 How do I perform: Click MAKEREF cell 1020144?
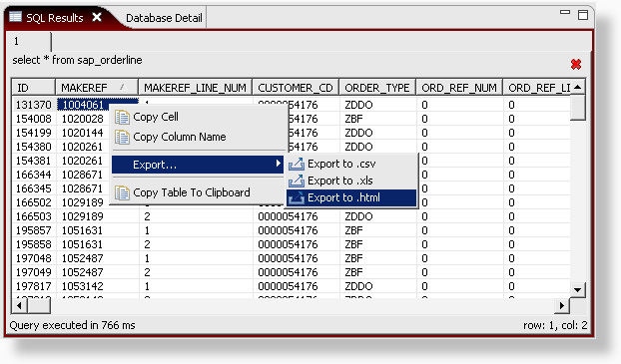83,133
